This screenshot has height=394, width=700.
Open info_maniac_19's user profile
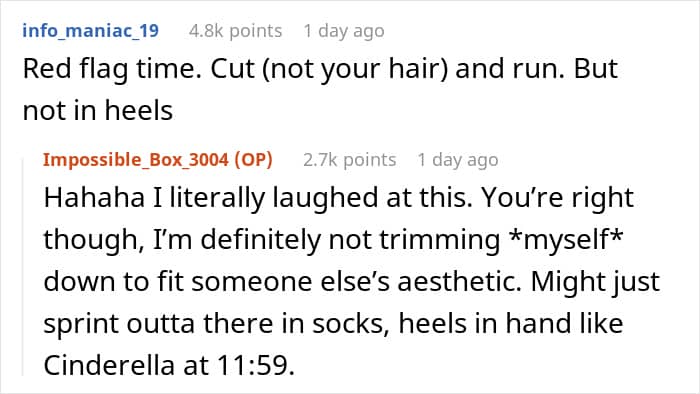click(x=91, y=31)
